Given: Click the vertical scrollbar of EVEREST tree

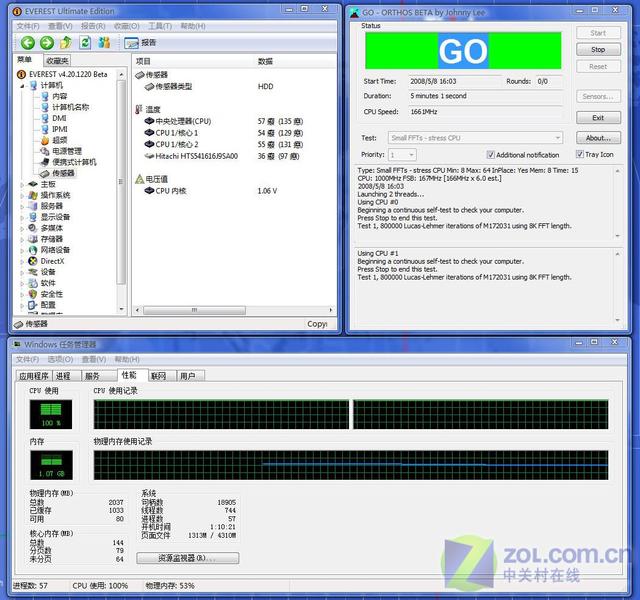Looking at the screenshot, I should tap(121, 182).
